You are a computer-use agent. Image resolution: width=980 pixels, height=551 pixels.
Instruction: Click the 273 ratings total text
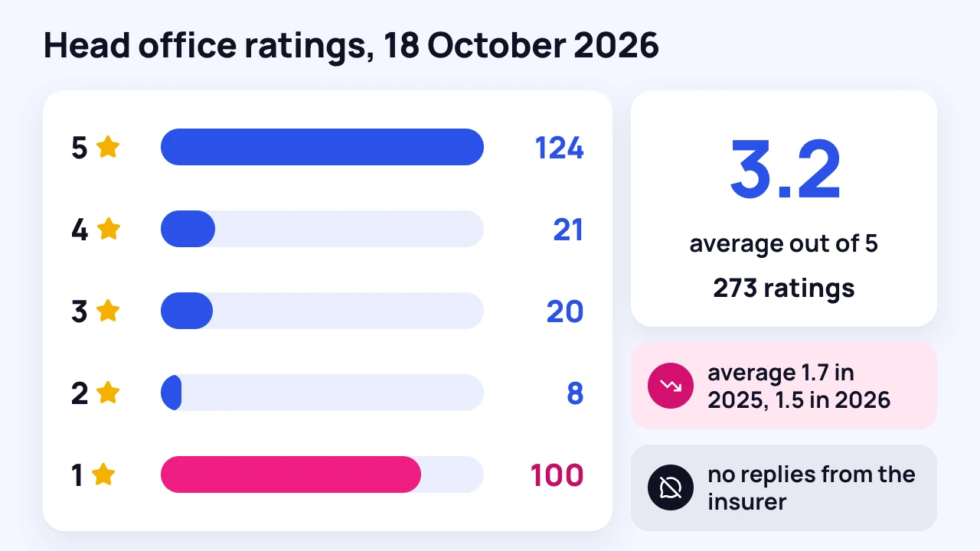pyautogui.click(x=784, y=288)
